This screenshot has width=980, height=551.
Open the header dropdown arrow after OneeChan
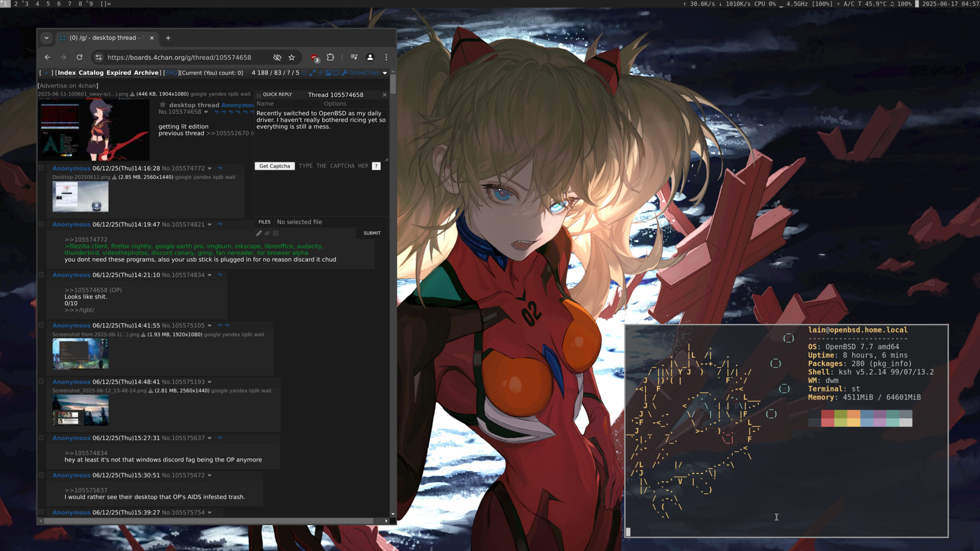[x=385, y=73]
